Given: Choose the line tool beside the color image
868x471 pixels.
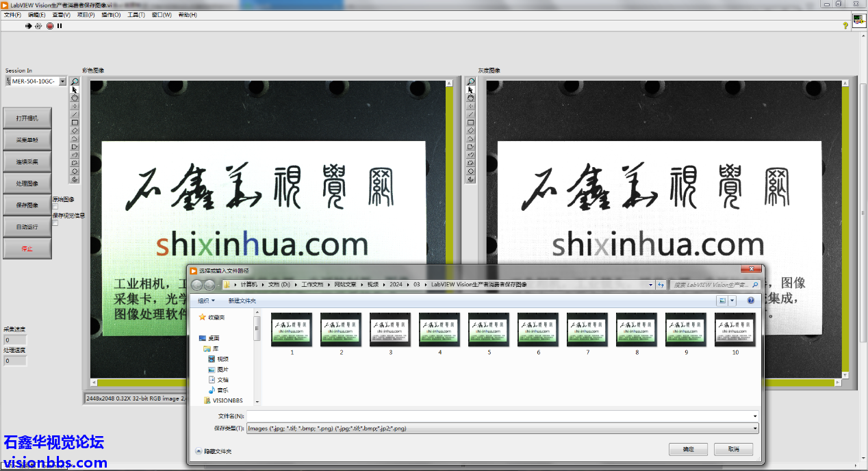Looking at the screenshot, I should (x=75, y=114).
